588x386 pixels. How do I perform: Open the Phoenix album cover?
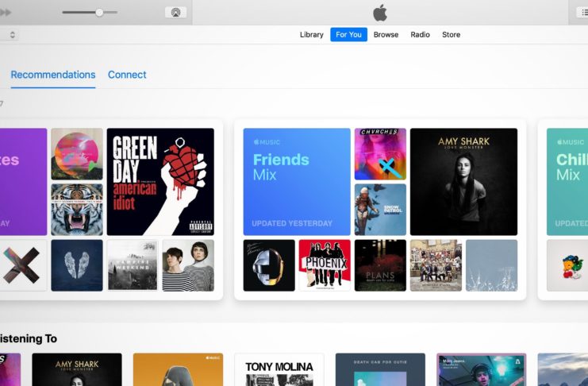click(x=325, y=265)
